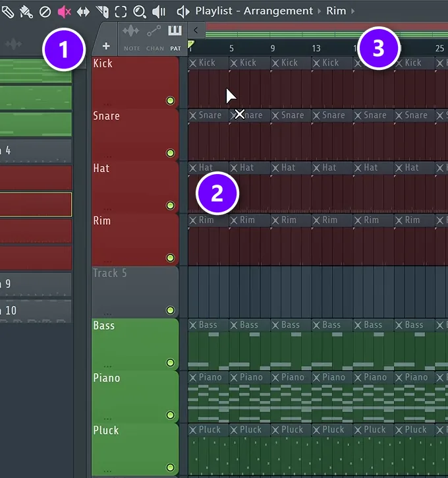Click the automation line icon above CHAN

(x=154, y=31)
